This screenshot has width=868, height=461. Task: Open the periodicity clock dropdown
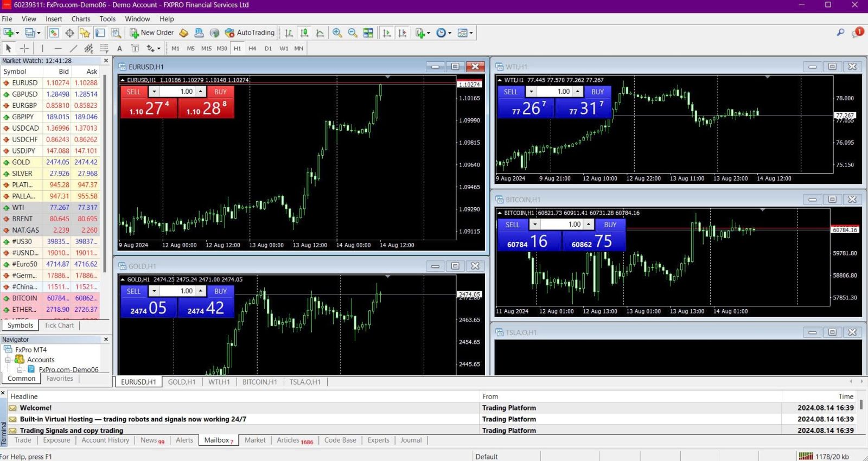coord(450,33)
